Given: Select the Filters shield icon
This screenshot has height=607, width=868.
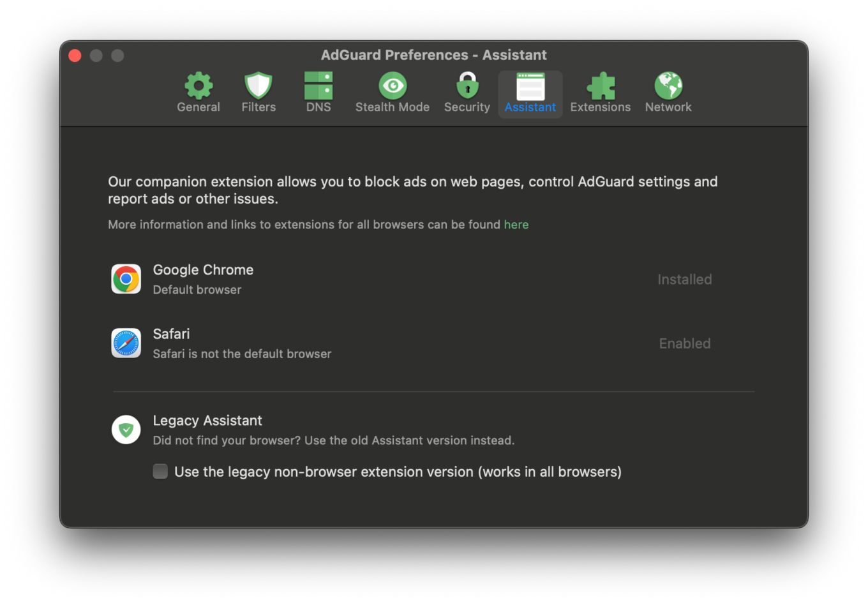Looking at the screenshot, I should click(x=258, y=86).
